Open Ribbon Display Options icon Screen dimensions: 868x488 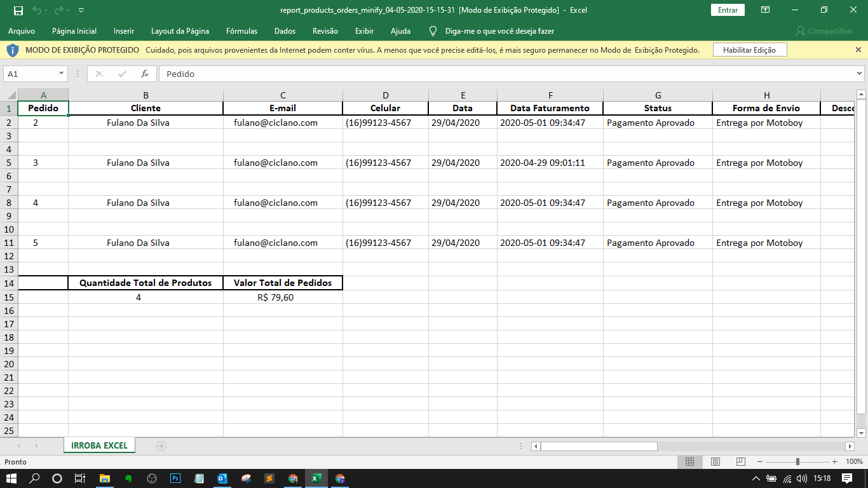coord(766,10)
